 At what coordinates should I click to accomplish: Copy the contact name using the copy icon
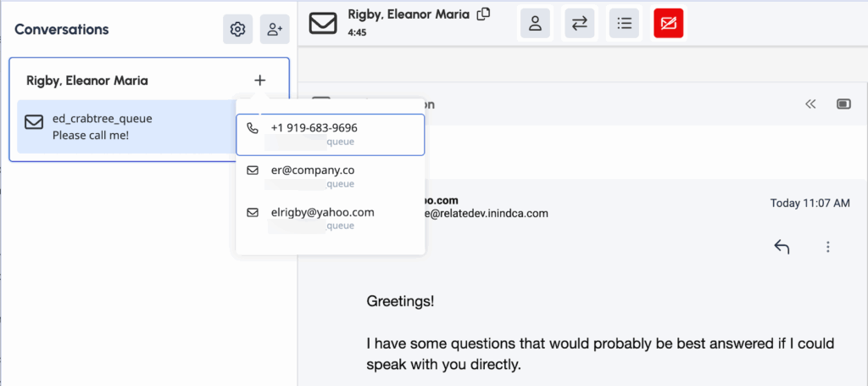(483, 14)
